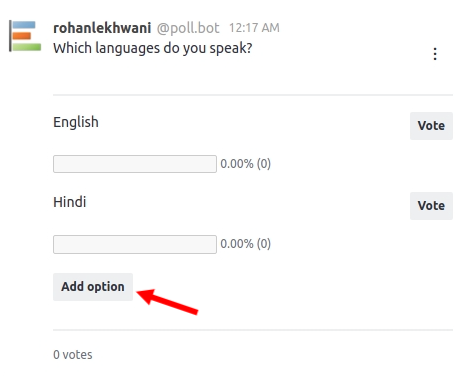Click the English progress bar

pos(135,164)
